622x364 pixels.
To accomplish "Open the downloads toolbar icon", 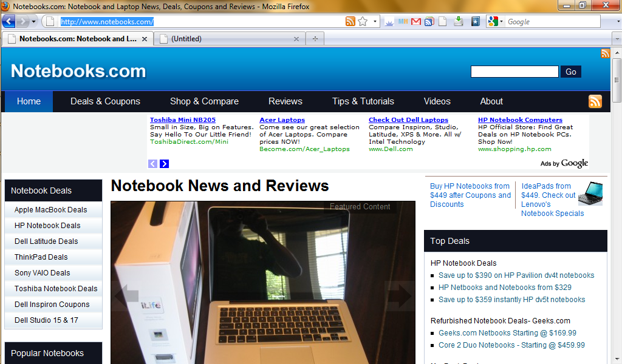I will pos(459,21).
